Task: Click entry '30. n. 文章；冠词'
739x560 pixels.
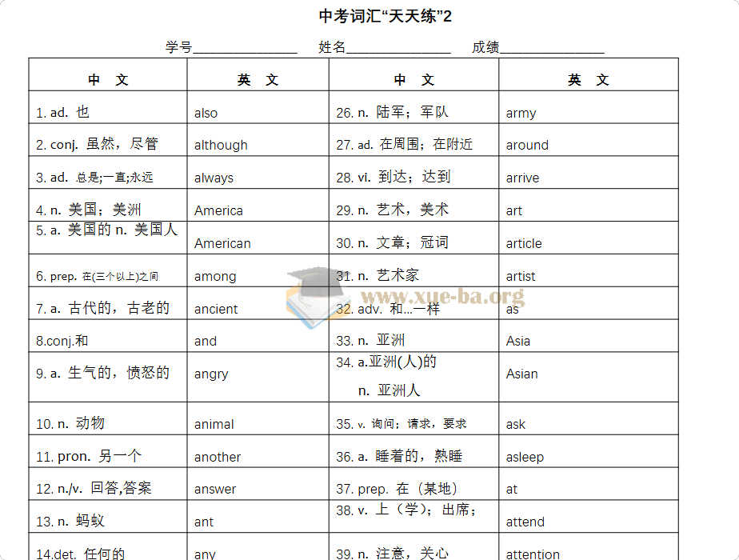Action: [x=393, y=242]
